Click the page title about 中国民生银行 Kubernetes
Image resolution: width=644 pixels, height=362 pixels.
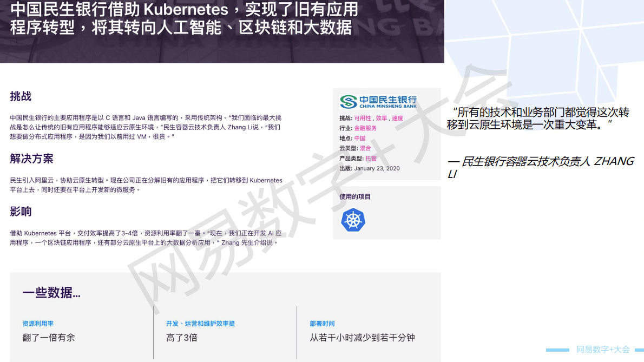click(184, 18)
